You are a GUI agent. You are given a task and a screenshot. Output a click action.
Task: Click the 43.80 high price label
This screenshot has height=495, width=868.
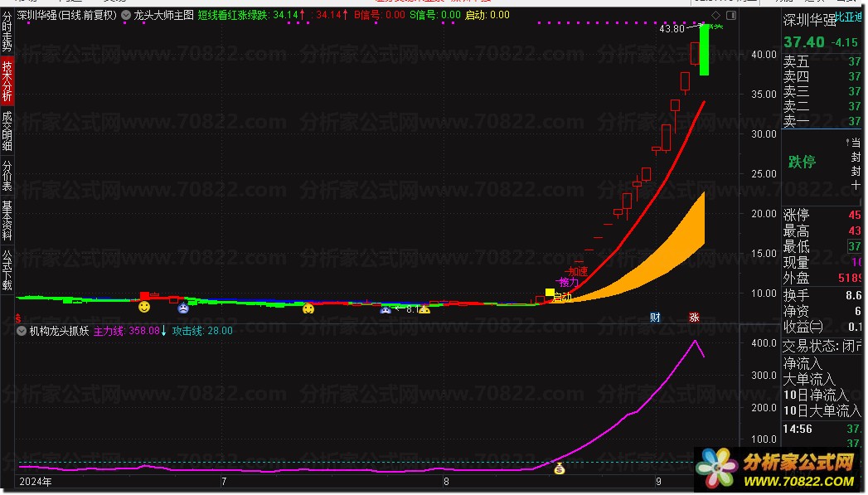(x=672, y=29)
